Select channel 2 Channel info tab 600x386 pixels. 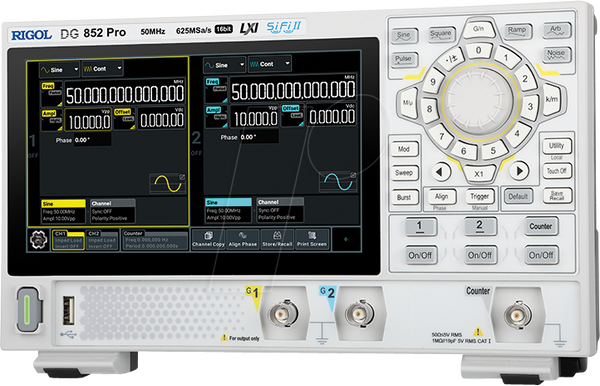point(280,209)
